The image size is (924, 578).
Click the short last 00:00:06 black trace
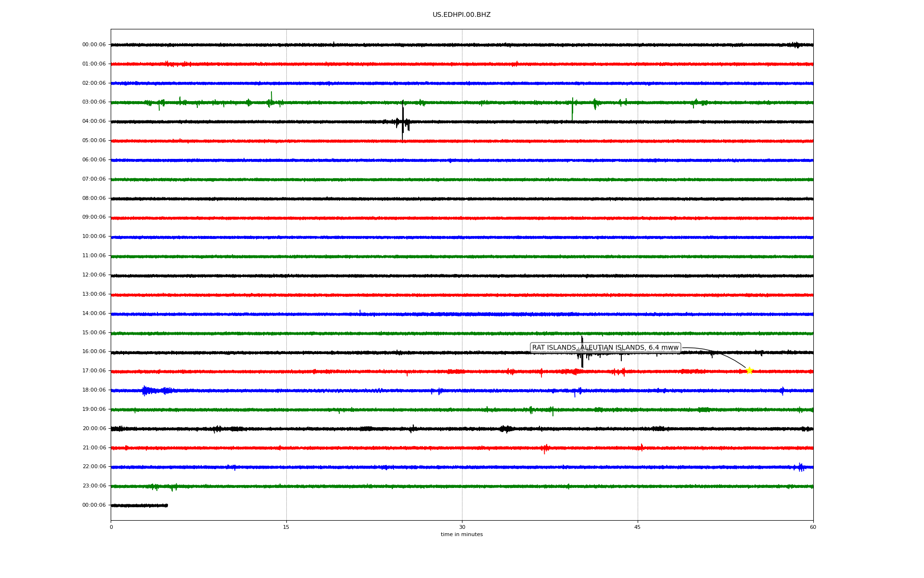pyautogui.click(x=139, y=505)
